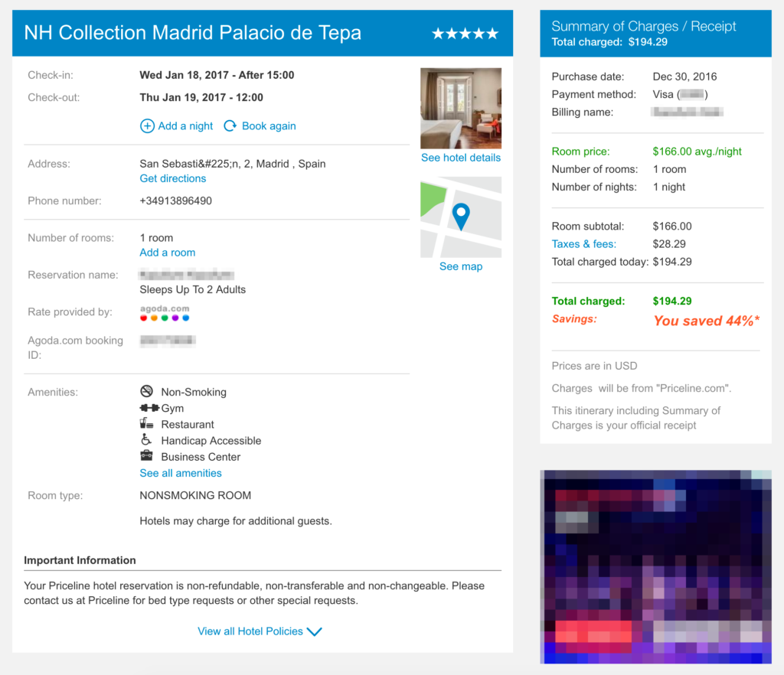784x675 pixels.
Task: Add a night to the reservation
Action: click(185, 126)
